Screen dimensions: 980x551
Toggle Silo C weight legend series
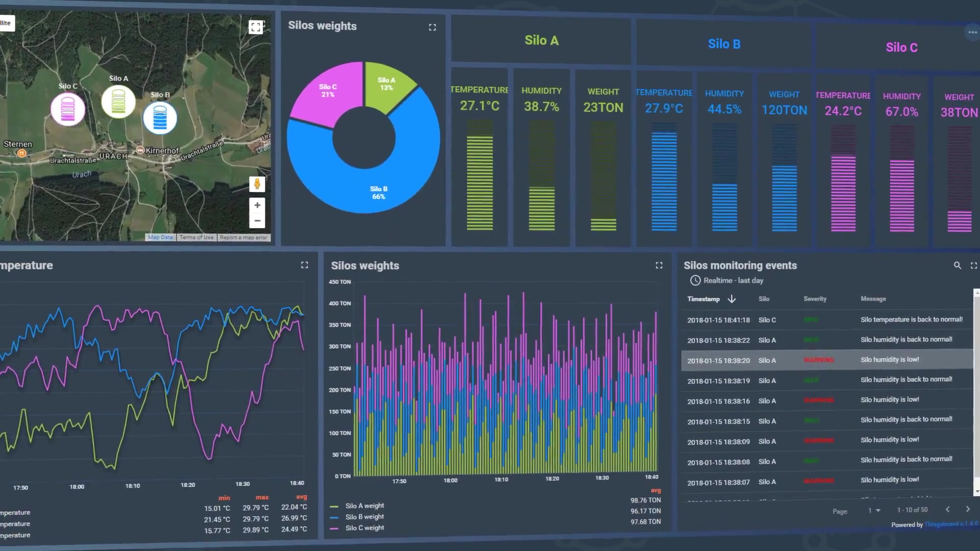tap(364, 528)
